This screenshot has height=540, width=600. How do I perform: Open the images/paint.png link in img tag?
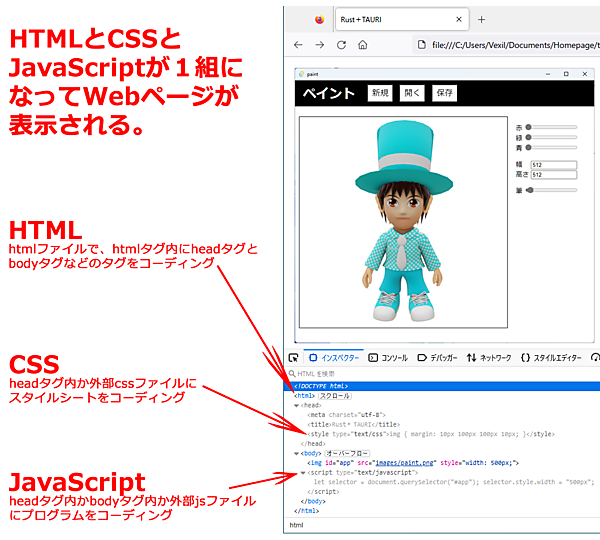404,463
